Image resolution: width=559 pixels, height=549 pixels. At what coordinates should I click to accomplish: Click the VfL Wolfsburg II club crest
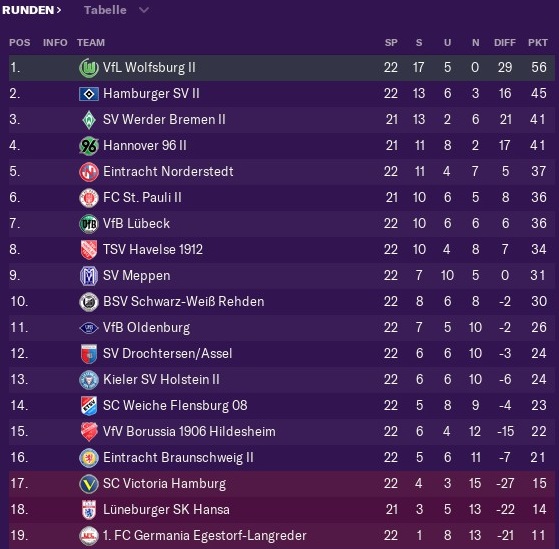pos(89,68)
